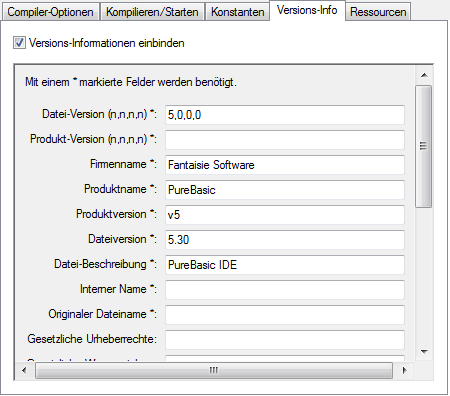Click the Produktversion field showing v5
This screenshot has height=396, width=450.
(x=285, y=215)
